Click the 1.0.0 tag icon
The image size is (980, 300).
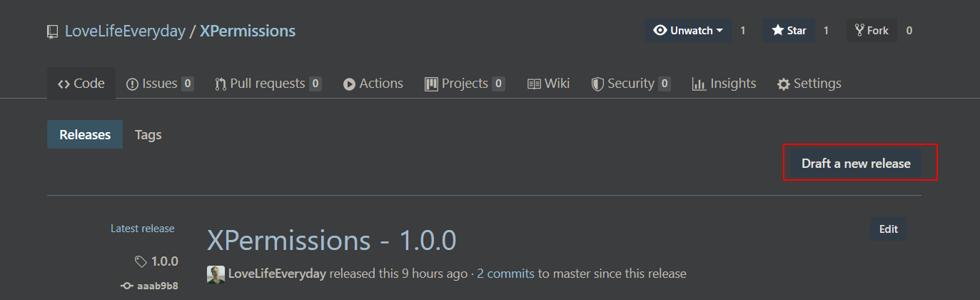(x=141, y=261)
